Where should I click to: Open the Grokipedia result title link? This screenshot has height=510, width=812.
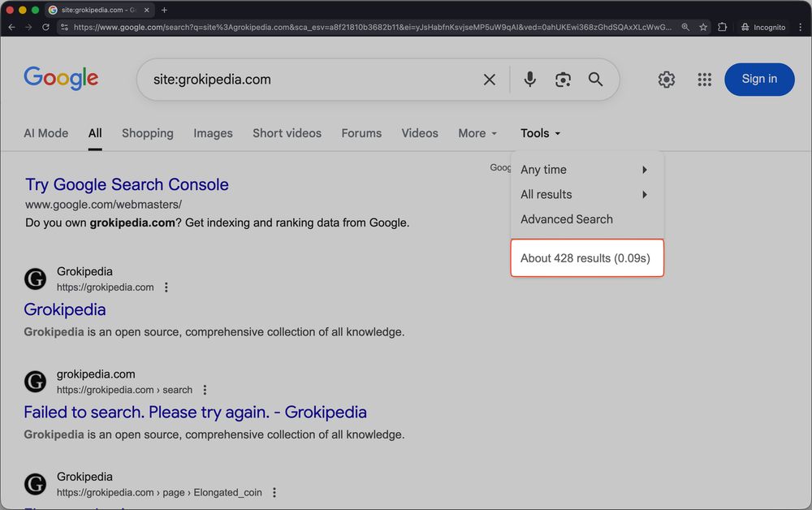point(65,309)
